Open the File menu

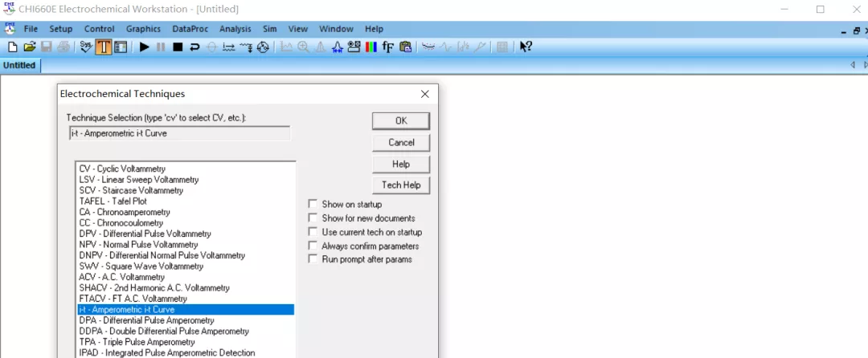31,29
